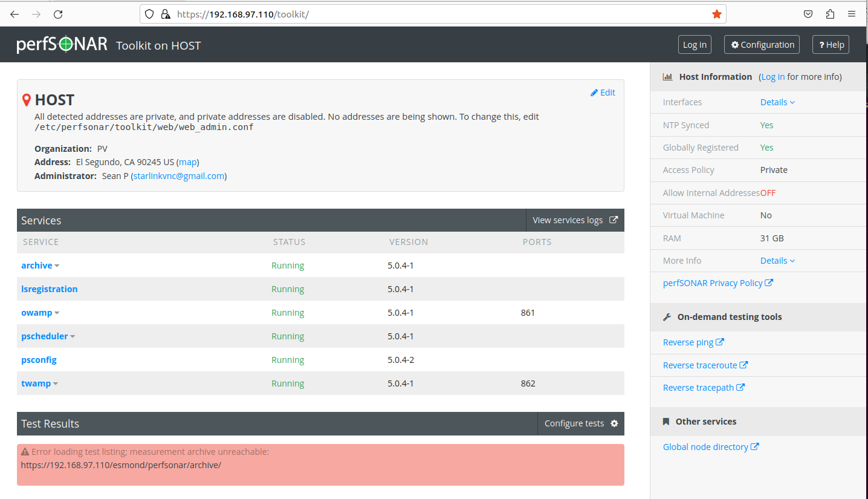Click the pscheduler service name
Screen dimensions: 868x499
pos(45,336)
